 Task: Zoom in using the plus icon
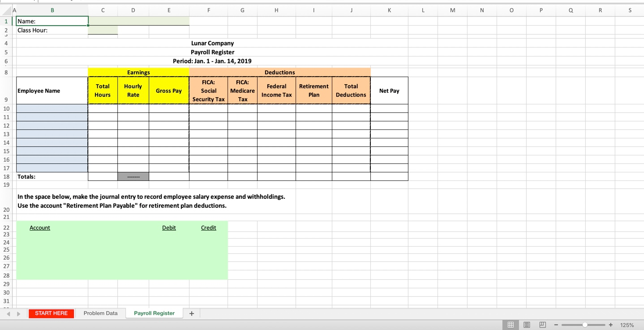(610, 324)
